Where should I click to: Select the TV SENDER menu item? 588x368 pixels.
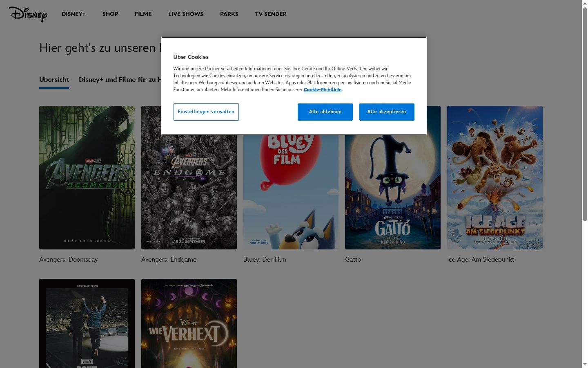pyautogui.click(x=271, y=14)
